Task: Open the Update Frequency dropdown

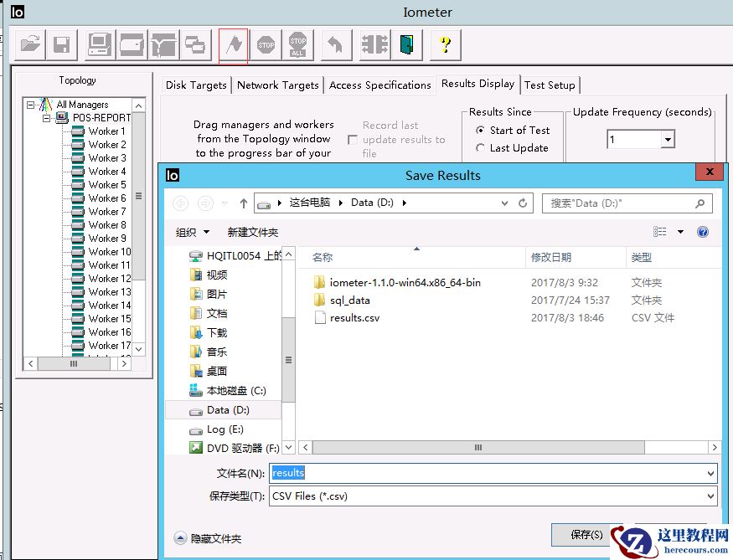Action: (668, 140)
